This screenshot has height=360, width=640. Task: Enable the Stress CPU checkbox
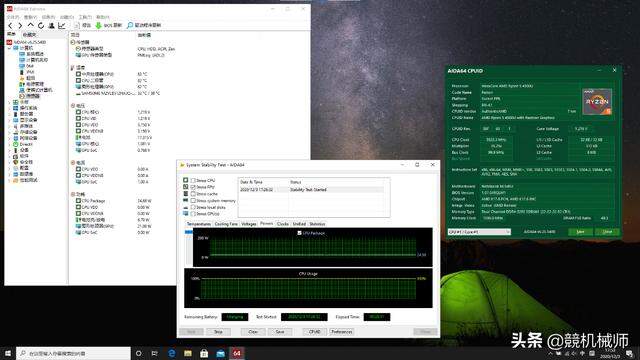193,180
